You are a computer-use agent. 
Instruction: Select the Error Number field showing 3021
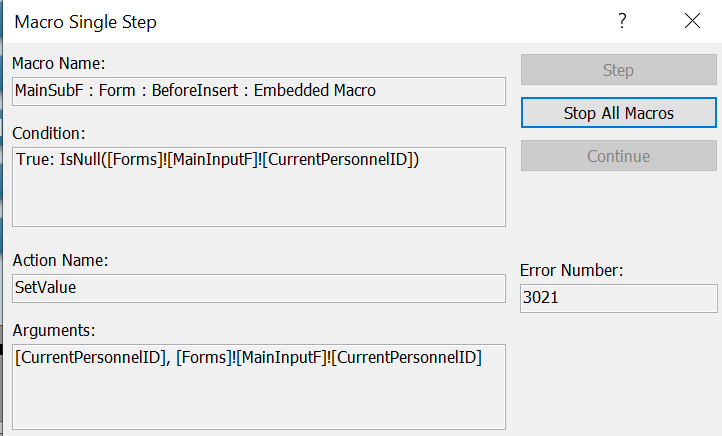618,298
